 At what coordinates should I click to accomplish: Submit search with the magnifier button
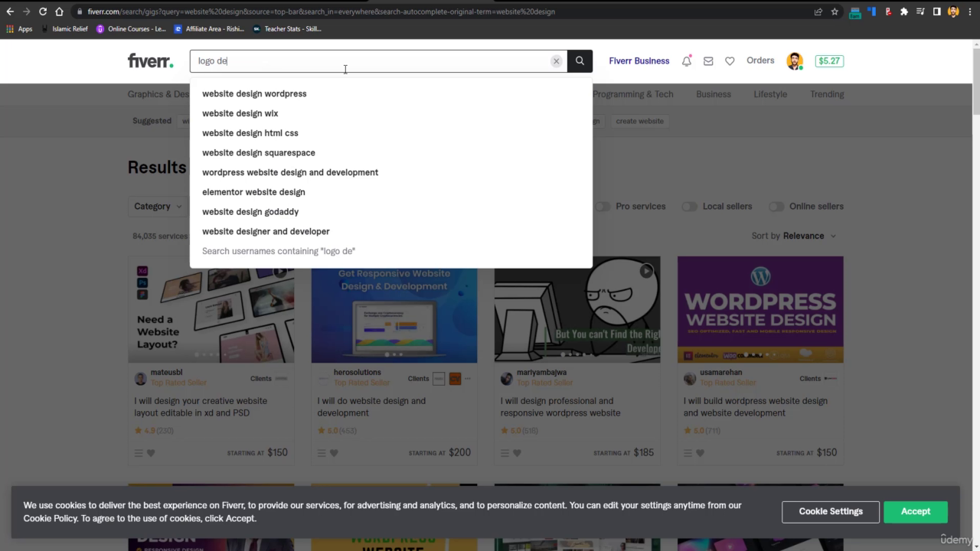pyautogui.click(x=580, y=61)
